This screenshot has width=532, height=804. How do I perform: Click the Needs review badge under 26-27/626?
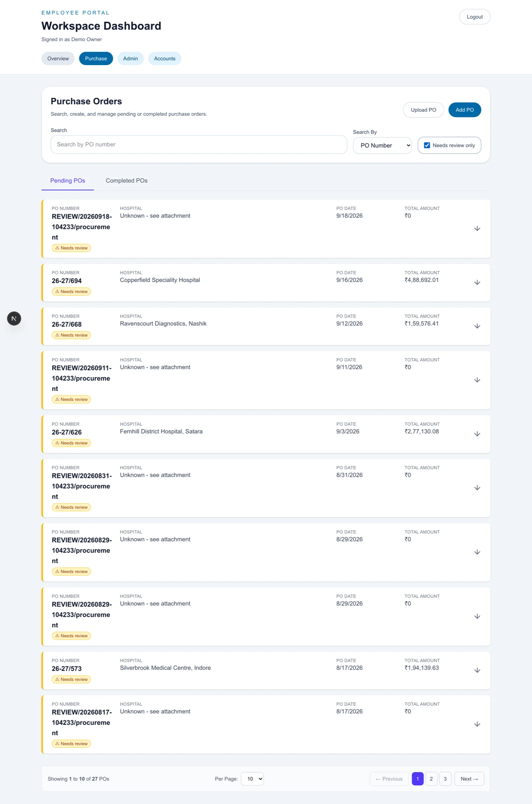coord(71,443)
